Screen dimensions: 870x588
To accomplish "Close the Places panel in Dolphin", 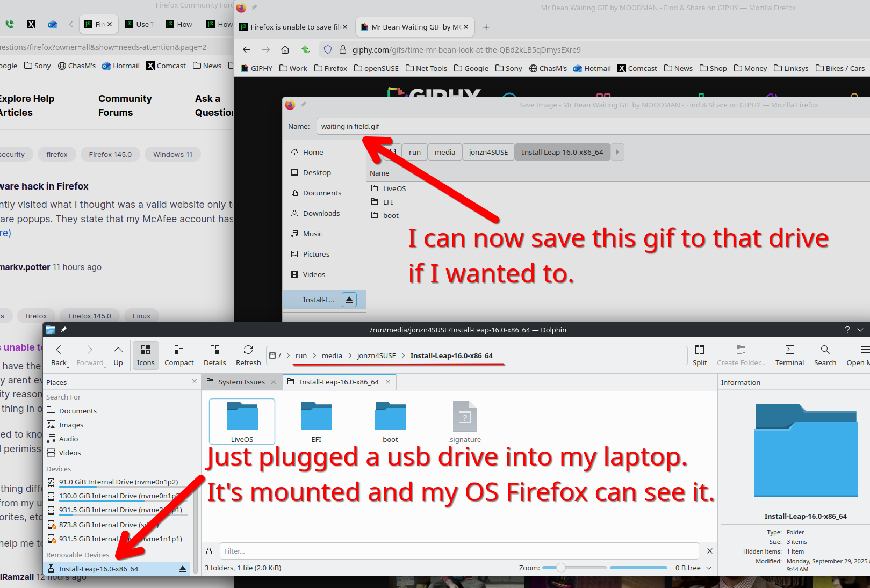I will pos(195,381).
